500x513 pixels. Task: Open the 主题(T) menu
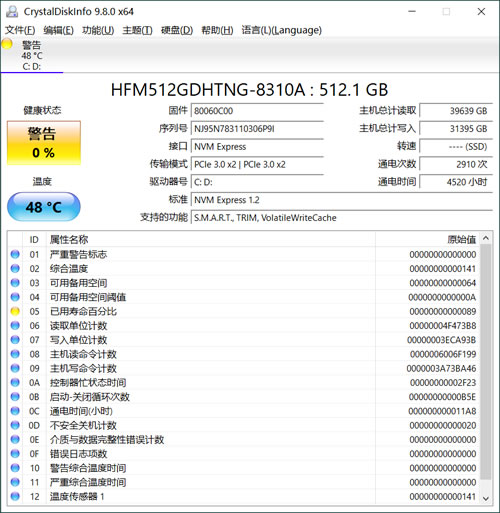tap(137, 30)
